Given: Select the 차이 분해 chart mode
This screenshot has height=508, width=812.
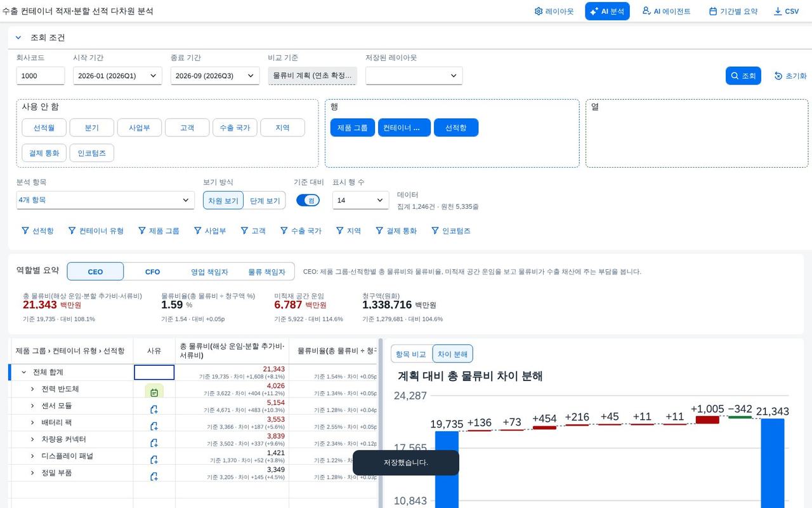Looking at the screenshot, I should (x=452, y=354).
